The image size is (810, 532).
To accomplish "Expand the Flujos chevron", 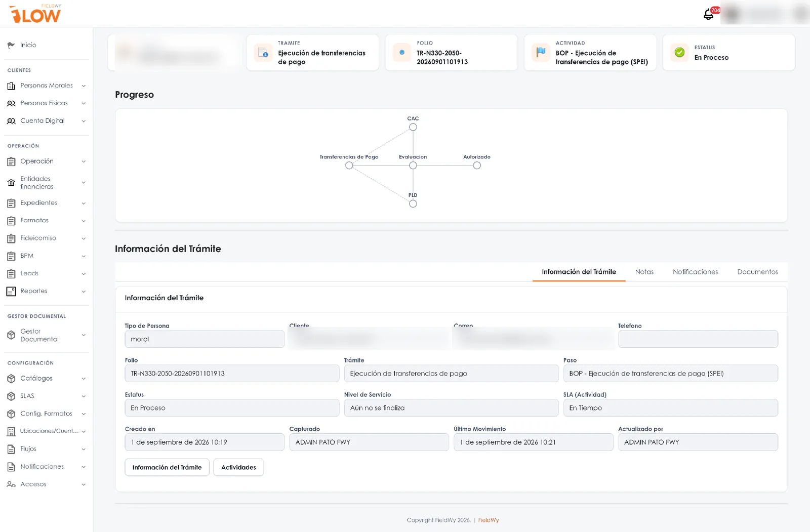I will point(84,449).
